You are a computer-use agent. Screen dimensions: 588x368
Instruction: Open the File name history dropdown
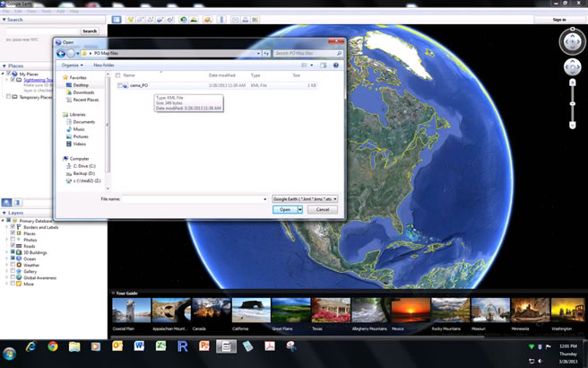click(264, 199)
